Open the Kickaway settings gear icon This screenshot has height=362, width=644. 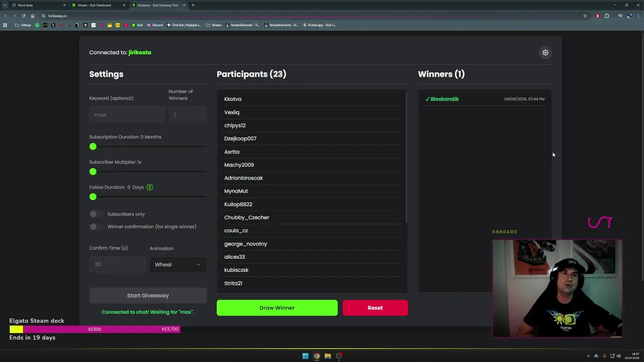[x=545, y=52]
